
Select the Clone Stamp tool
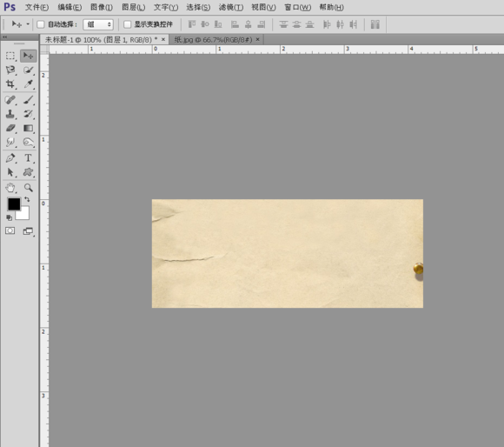point(10,114)
